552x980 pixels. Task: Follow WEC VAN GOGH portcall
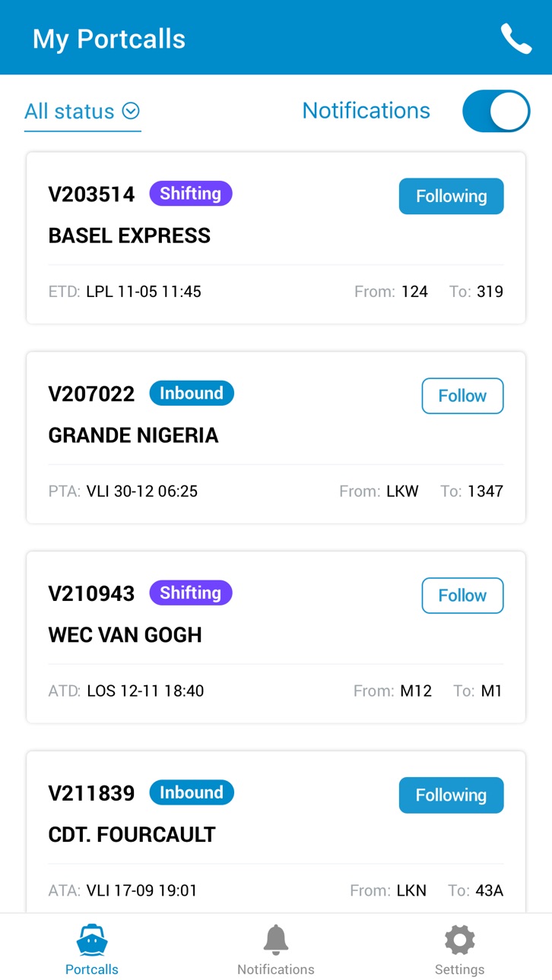(x=462, y=596)
